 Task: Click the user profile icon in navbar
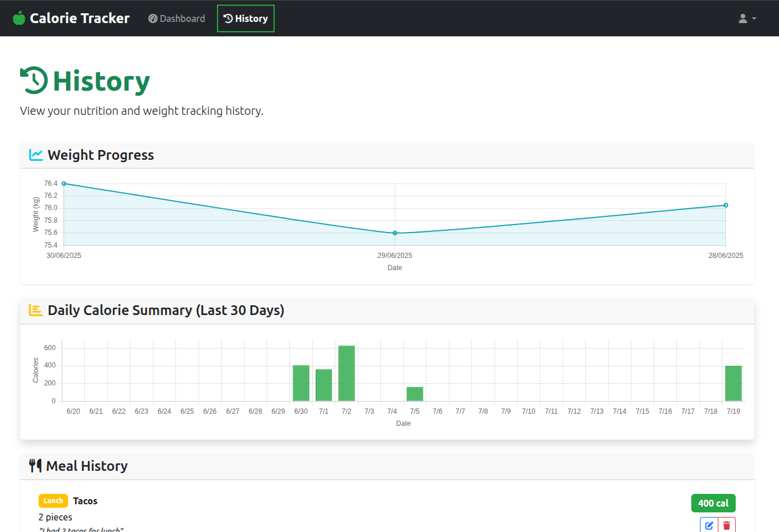pos(743,18)
